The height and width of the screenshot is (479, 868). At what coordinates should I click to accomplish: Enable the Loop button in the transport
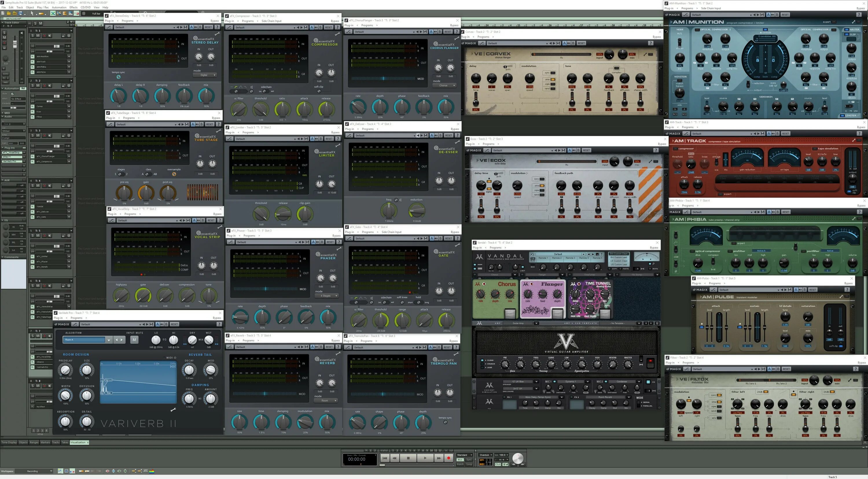(x=469, y=465)
